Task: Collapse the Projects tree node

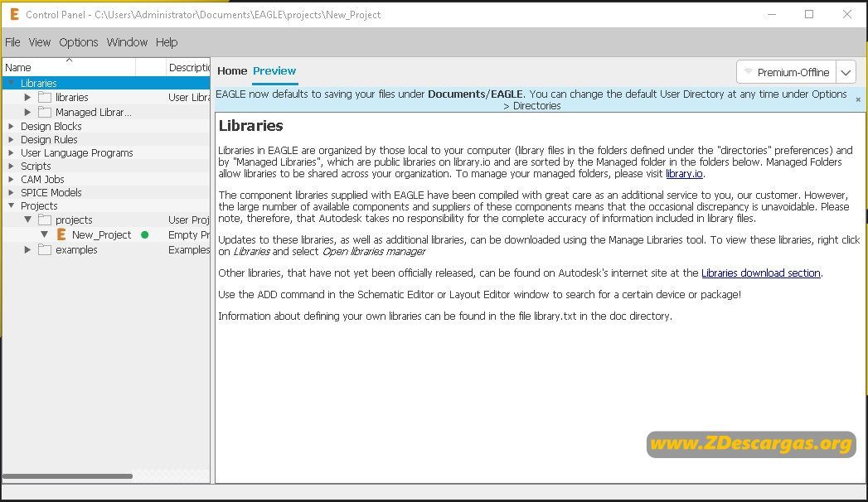Action: 11,205
